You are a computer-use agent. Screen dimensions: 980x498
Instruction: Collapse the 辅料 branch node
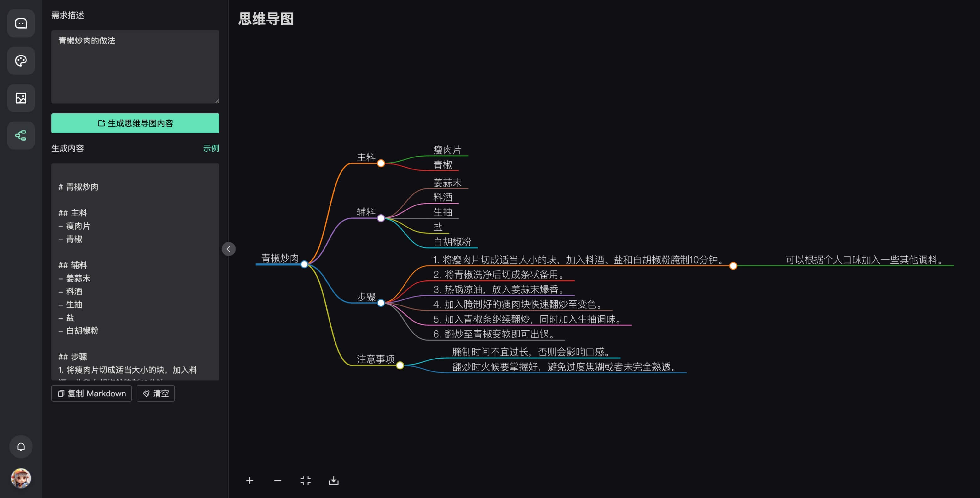click(x=381, y=218)
